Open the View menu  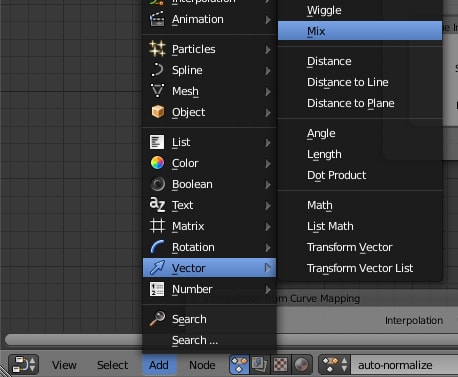click(x=64, y=365)
